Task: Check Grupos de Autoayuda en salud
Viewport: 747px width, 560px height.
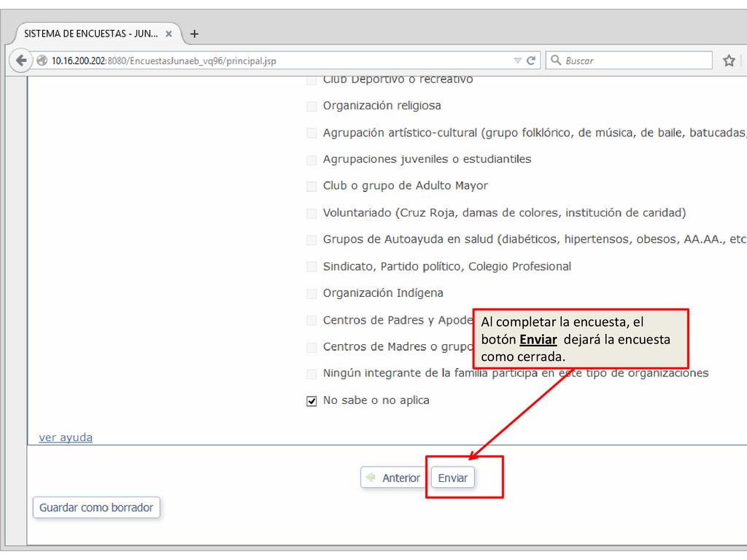Action: pyautogui.click(x=311, y=239)
